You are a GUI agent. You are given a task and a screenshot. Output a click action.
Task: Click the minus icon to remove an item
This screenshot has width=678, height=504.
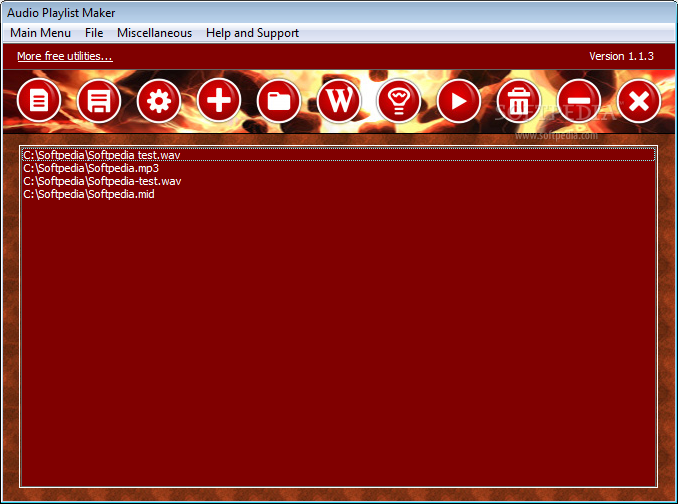(x=579, y=101)
